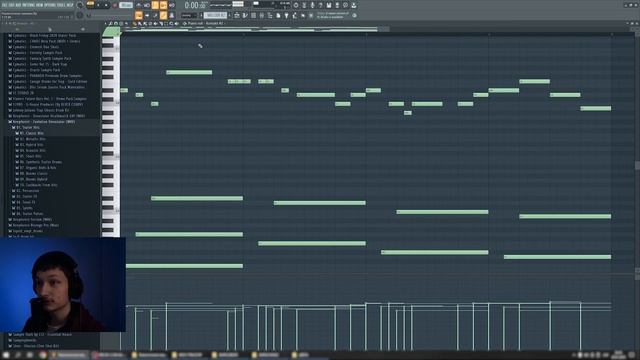This screenshot has height=360, width=640.
Task: Click the help question mark icon
Action: tap(320, 5)
